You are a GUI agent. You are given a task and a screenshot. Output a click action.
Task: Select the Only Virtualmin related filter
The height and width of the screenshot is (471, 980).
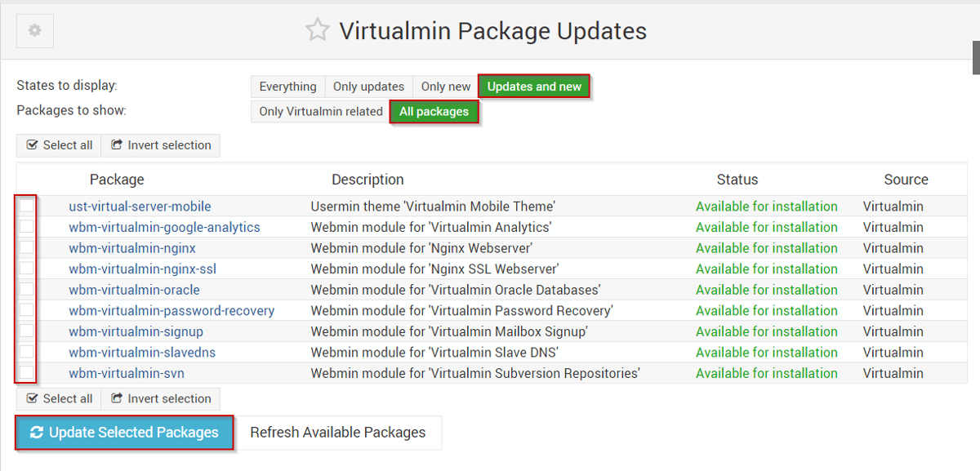(318, 111)
